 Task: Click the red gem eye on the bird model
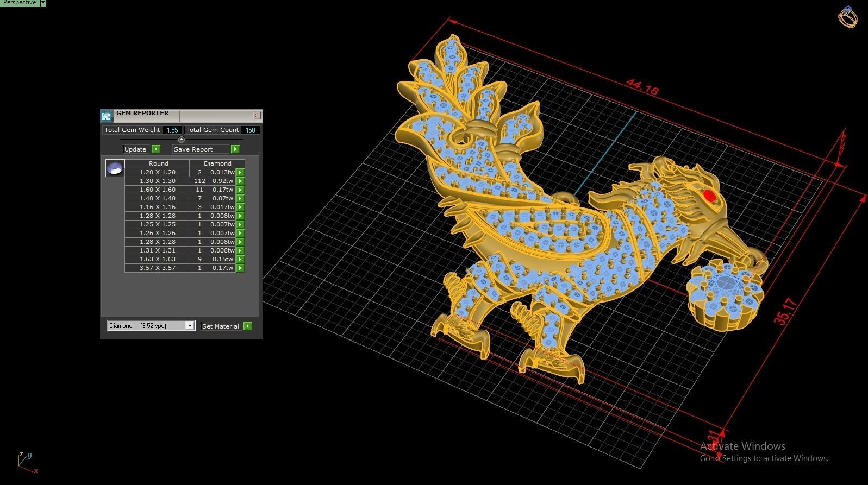click(709, 196)
